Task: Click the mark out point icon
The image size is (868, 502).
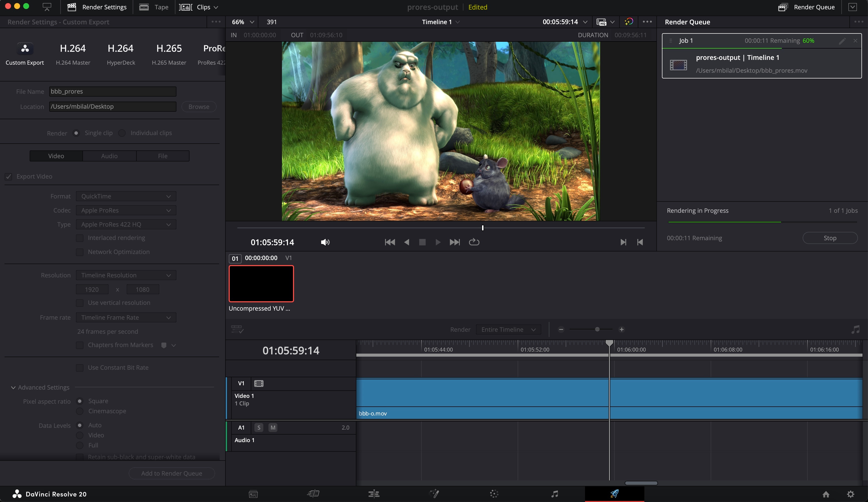Action: pos(640,242)
